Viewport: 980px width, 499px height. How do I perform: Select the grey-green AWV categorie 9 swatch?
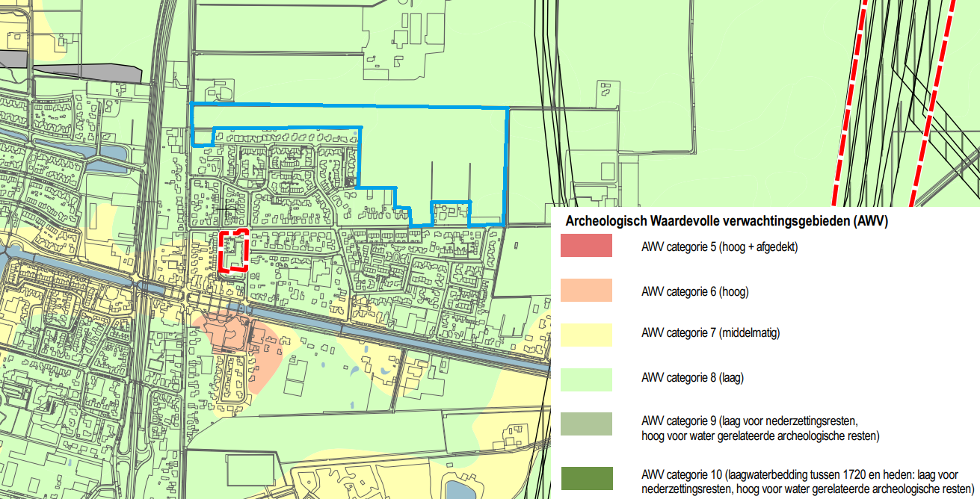[x=586, y=424]
